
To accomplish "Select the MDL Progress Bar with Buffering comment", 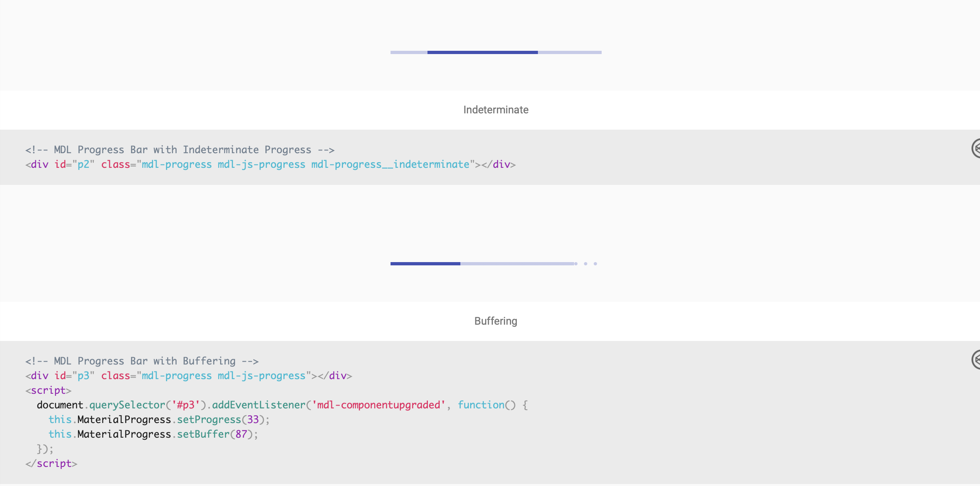I will point(142,361).
